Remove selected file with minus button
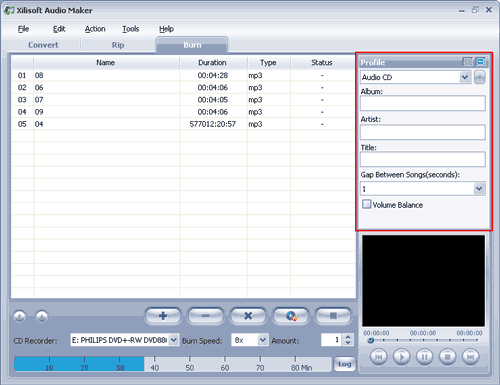 pos(205,315)
